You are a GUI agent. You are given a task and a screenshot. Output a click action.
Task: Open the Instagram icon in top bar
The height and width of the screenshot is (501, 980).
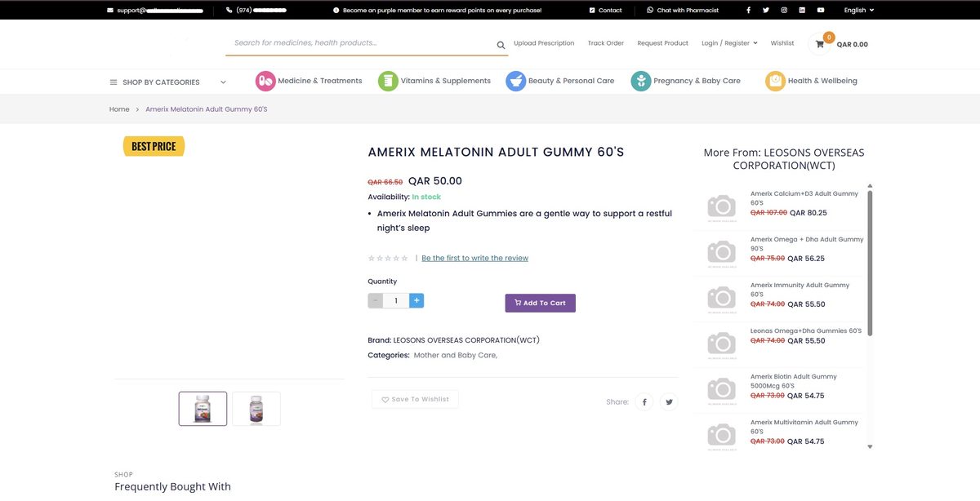pyautogui.click(x=784, y=10)
